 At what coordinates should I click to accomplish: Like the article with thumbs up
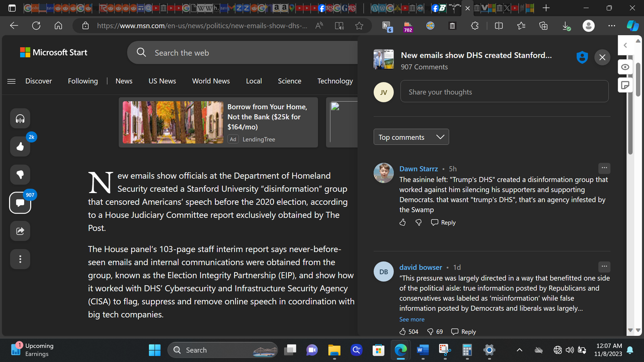pos(20,147)
